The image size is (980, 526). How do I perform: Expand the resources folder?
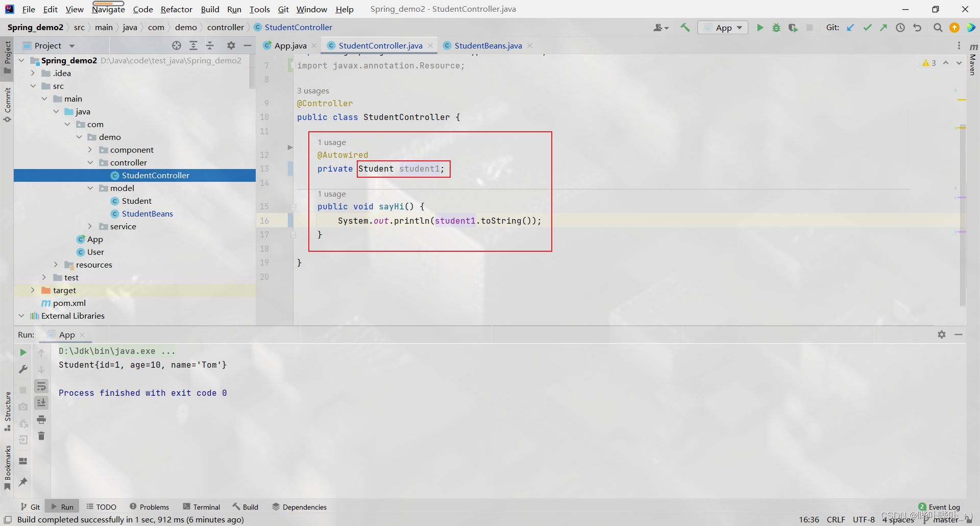pos(56,265)
